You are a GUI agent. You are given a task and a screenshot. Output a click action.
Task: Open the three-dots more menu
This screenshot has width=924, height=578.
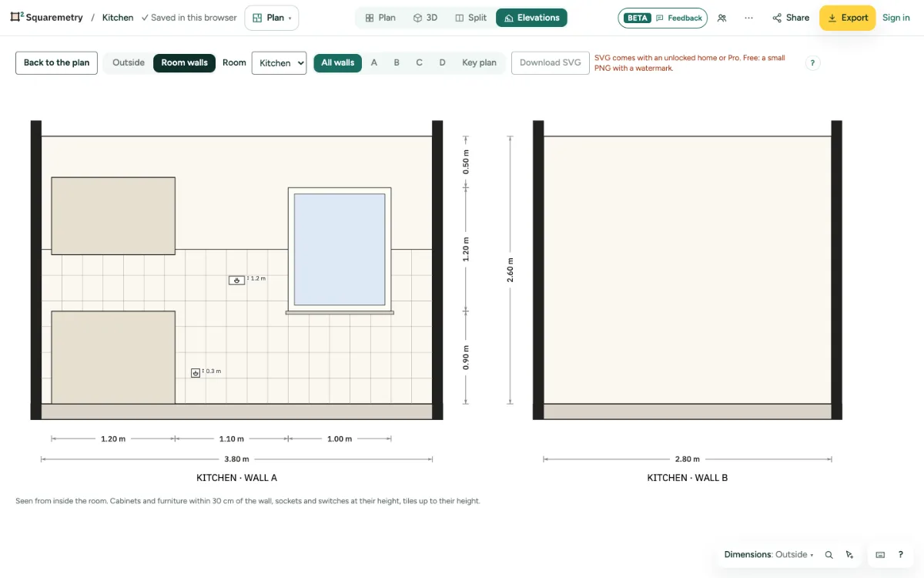(748, 18)
